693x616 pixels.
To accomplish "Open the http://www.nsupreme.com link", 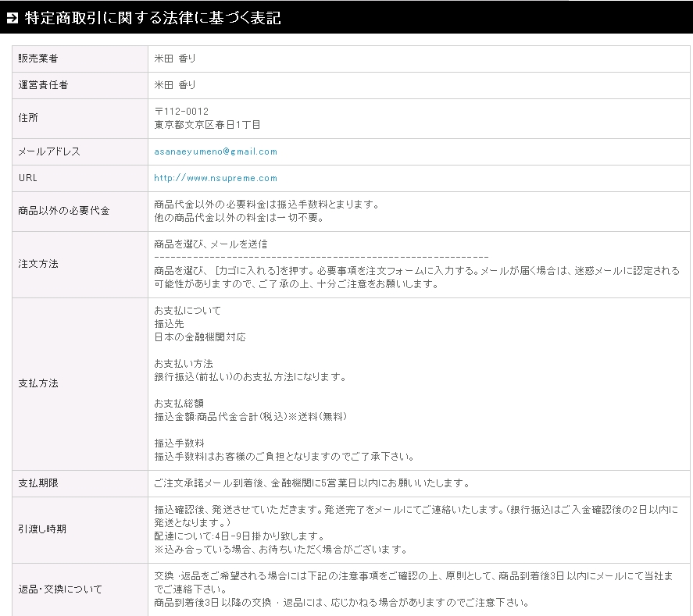I will [x=216, y=178].
